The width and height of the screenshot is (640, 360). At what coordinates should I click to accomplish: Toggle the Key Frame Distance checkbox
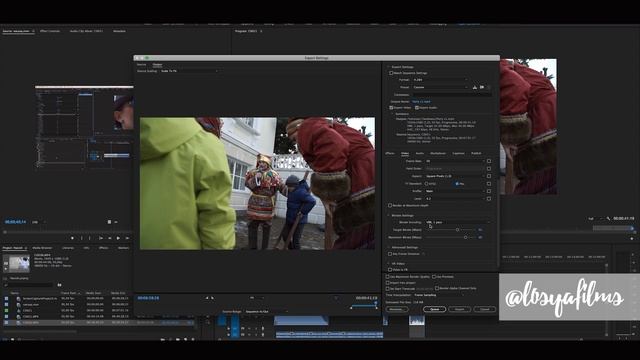coord(390,254)
